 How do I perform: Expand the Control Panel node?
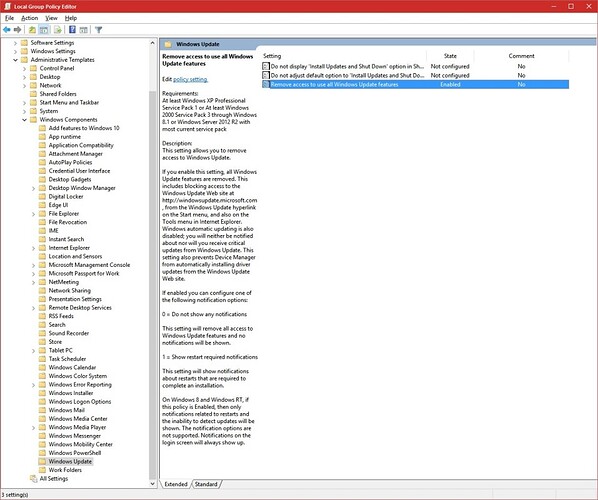tap(24, 68)
